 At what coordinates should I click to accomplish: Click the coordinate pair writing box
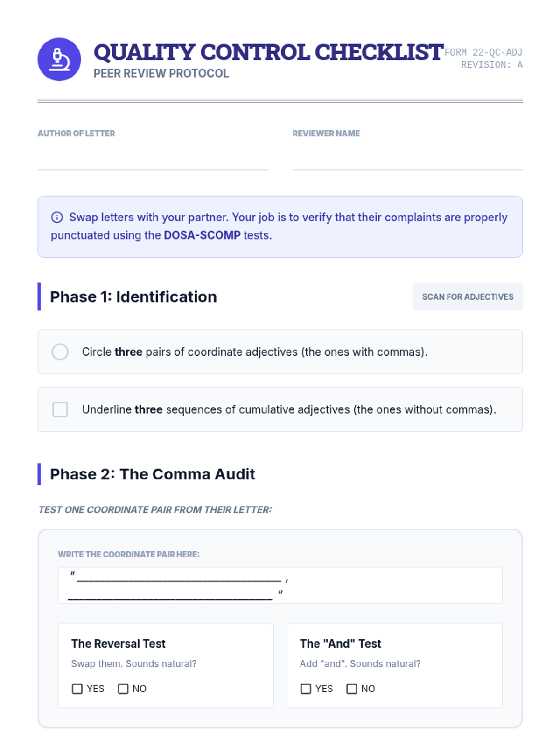pos(280,585)
